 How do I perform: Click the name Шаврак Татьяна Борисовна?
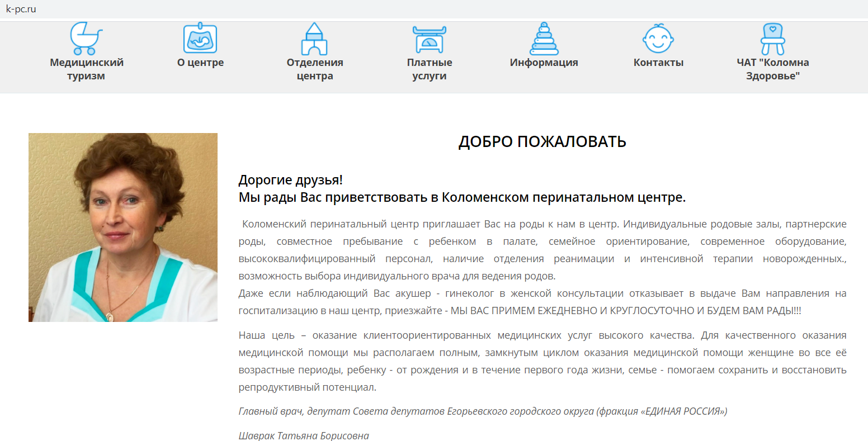click(x=303, y=435)
